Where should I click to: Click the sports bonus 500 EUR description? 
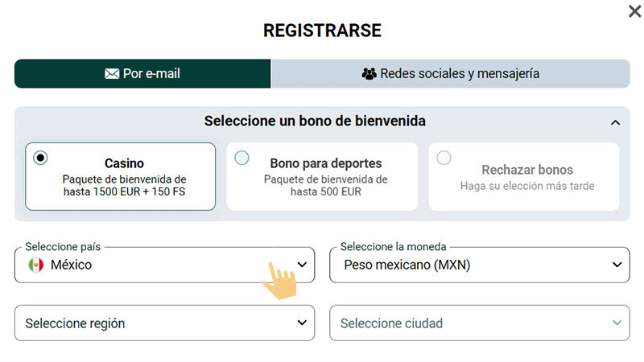pos(325,186)
